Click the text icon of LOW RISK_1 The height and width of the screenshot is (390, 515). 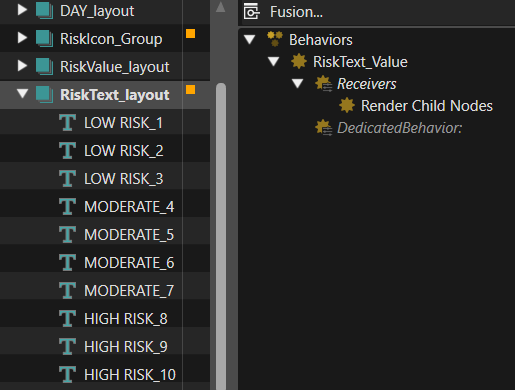click(x=68, y=123)
